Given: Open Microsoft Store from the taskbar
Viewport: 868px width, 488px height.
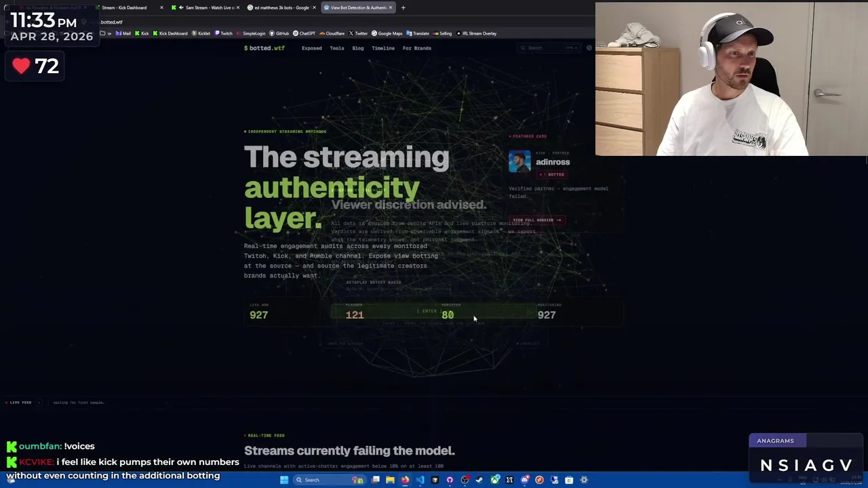Looking at the screenshot, I should tap(569, 480).
